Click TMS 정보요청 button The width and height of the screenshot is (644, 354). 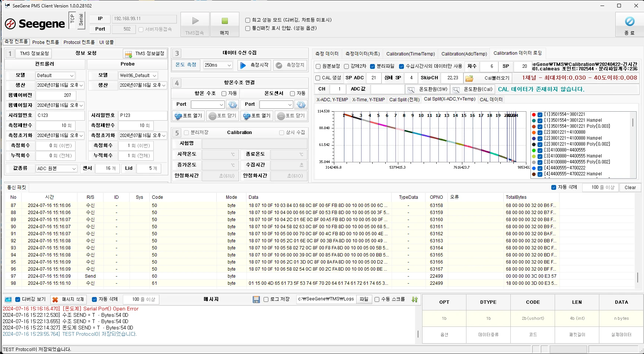(x=34, y=54)
